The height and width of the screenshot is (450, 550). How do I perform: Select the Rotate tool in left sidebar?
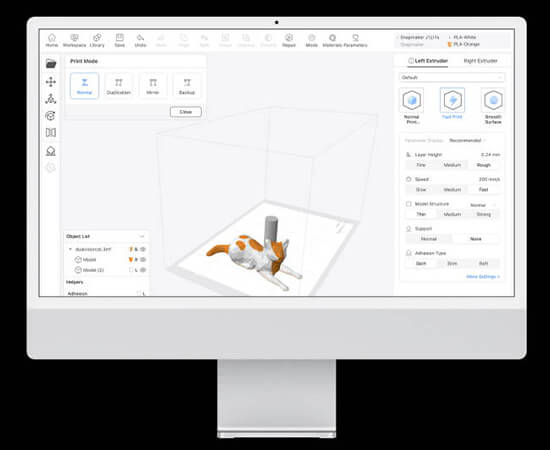point(51,116)
